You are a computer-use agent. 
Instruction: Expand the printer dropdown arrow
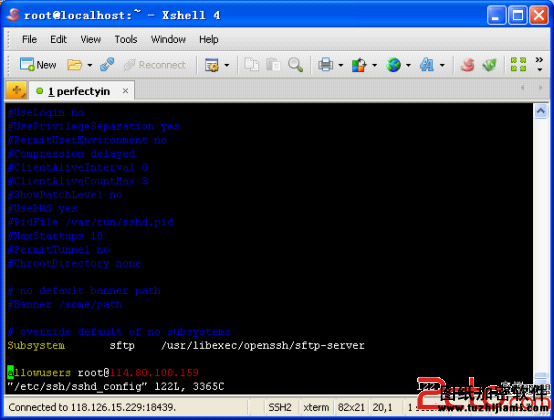tap(341, 65)
